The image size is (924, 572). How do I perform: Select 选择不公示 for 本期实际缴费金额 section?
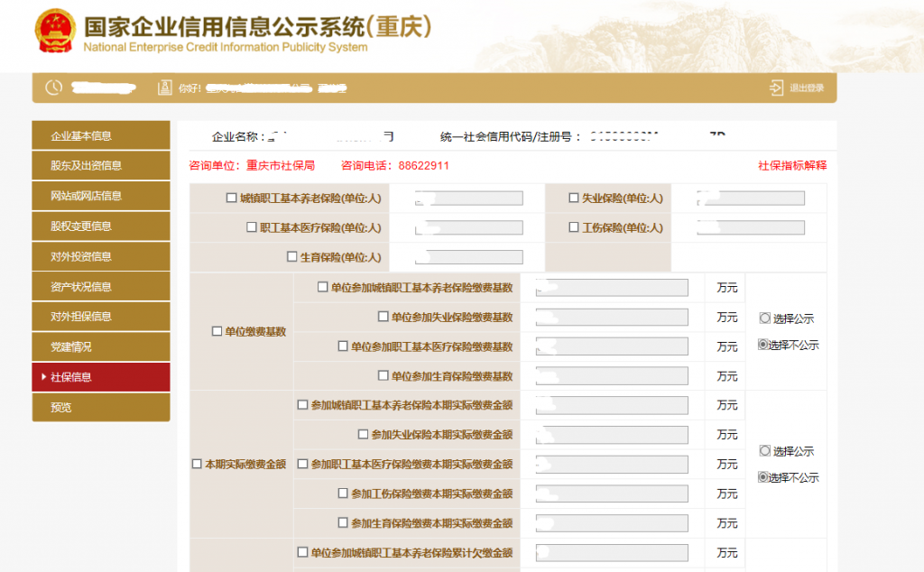pyautogui.click(x=762, y=477)
